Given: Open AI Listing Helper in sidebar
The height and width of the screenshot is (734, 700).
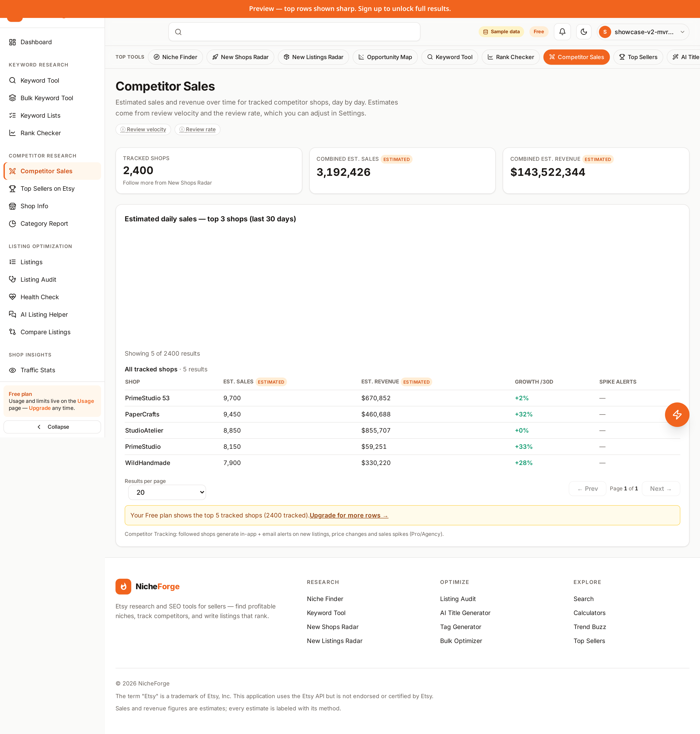Looking at the screenshot, I should [x=52, y=315].
